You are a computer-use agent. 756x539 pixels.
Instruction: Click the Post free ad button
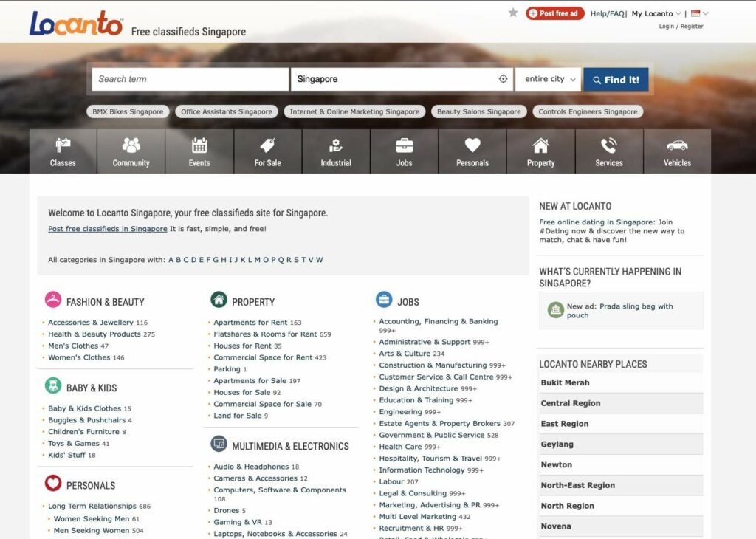(x=555, y=13)
